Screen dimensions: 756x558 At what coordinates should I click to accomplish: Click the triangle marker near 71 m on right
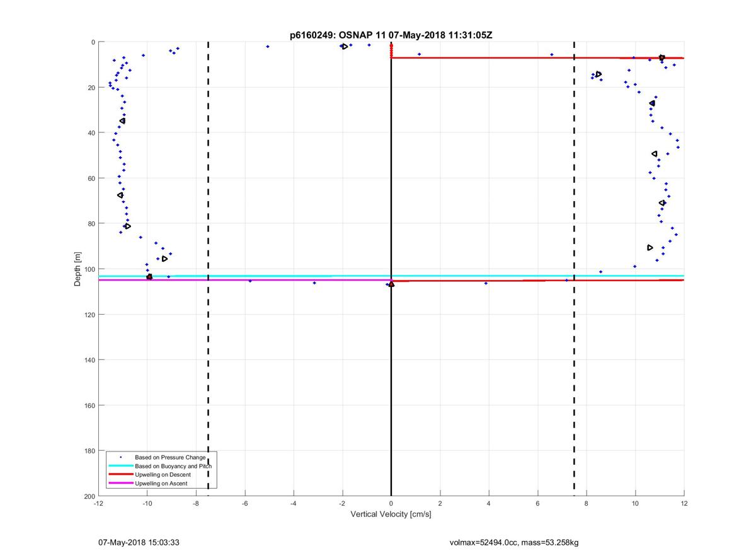pos(661,203)
